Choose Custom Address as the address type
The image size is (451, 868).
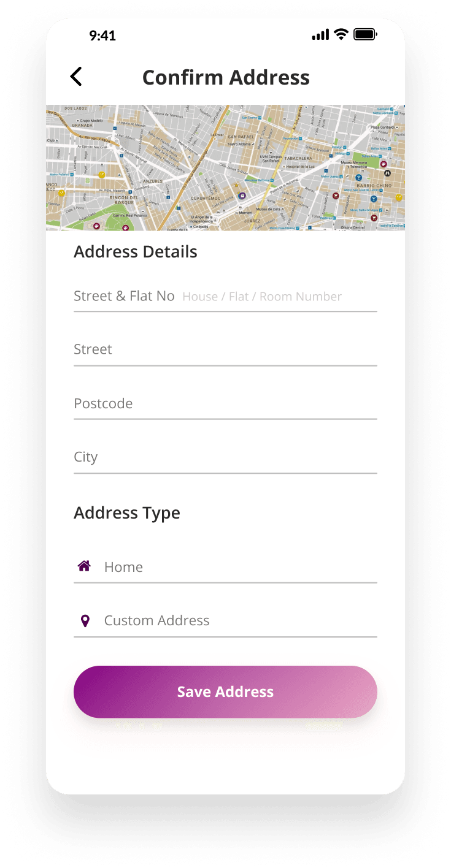(225, 621)
